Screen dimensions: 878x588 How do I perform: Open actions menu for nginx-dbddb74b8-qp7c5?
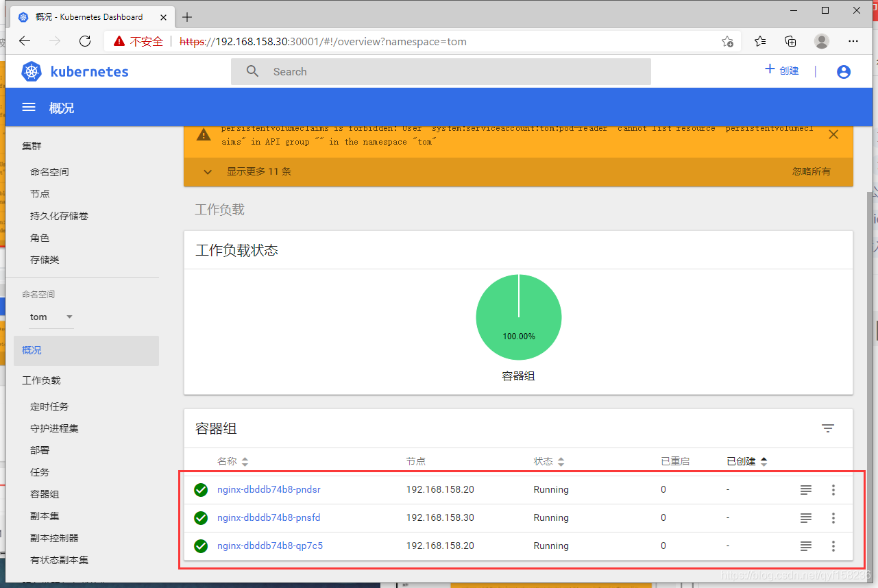(x=833, y=546)
